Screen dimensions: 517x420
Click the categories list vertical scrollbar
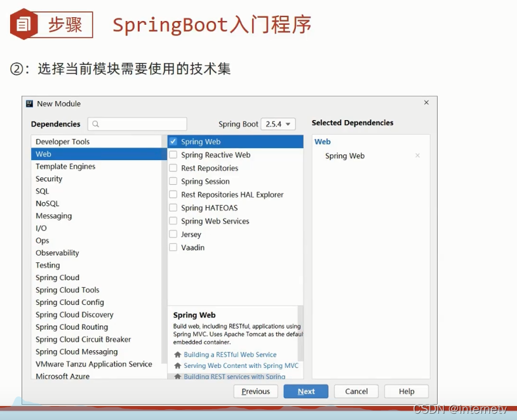(164, 251)
